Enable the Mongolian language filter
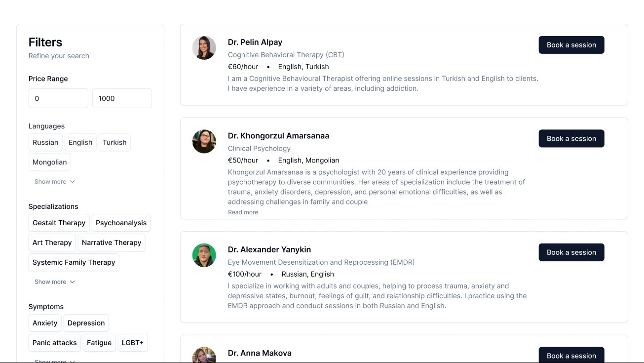The height and width of the screenshot is (363, 644). [50, 162]
